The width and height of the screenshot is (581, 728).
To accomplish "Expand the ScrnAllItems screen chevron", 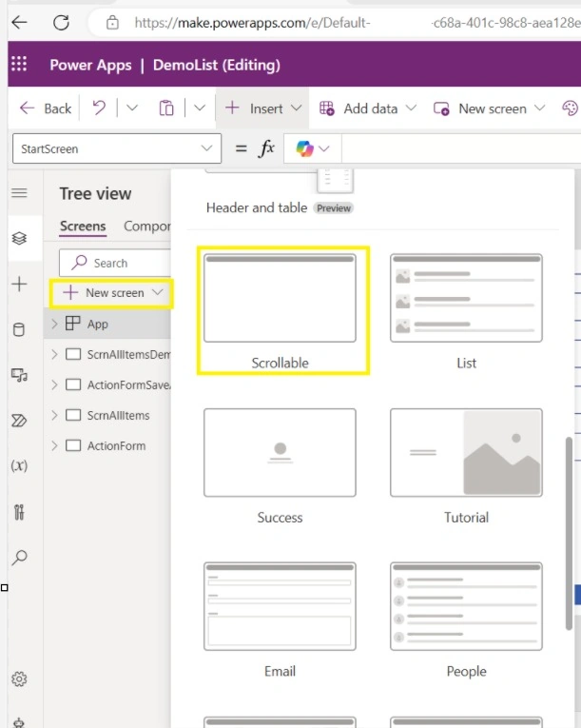I will (54, 415).
